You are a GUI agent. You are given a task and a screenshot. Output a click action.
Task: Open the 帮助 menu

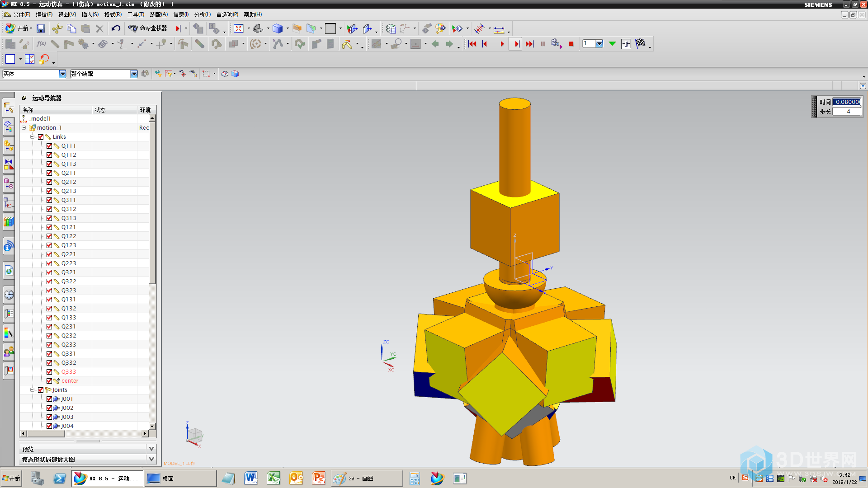point(253,14)
